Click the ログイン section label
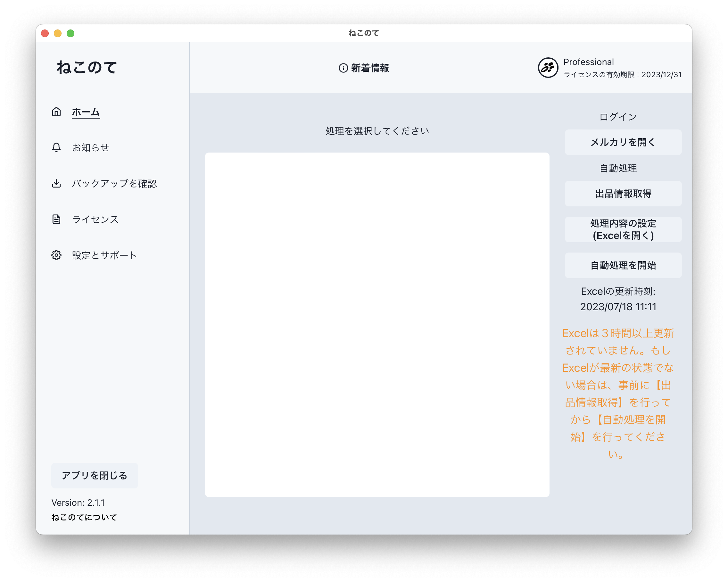 (x=618, y=117)
